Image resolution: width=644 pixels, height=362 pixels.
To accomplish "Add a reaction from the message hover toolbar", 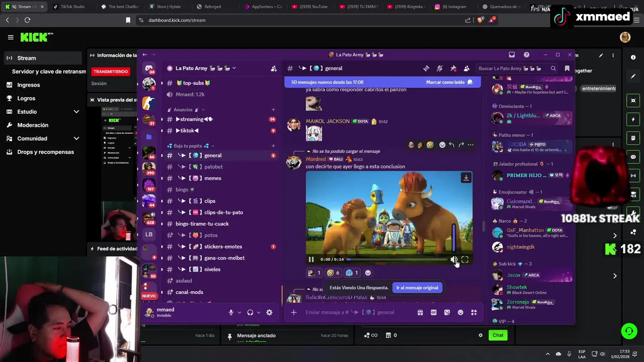I will pos(442,145).
